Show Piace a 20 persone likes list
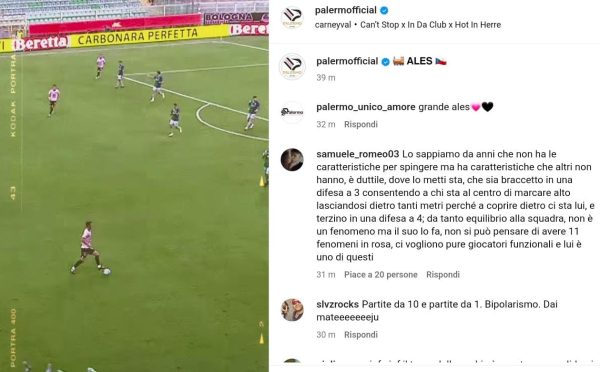The width and height of the screenshot is (600, 372). (x=381, y=275)
